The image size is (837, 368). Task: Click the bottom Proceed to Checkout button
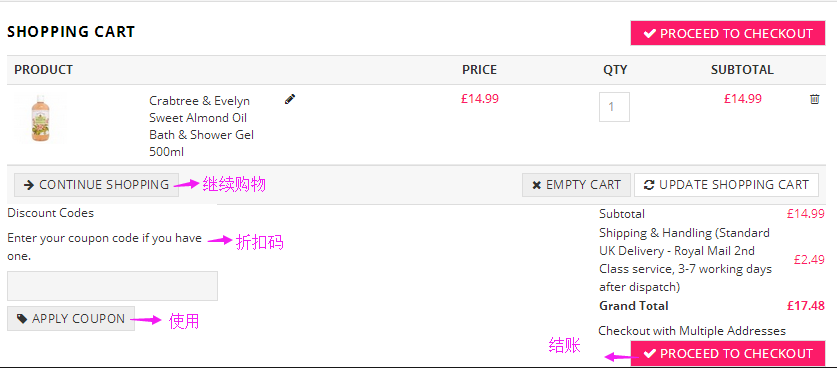(728, 354)
